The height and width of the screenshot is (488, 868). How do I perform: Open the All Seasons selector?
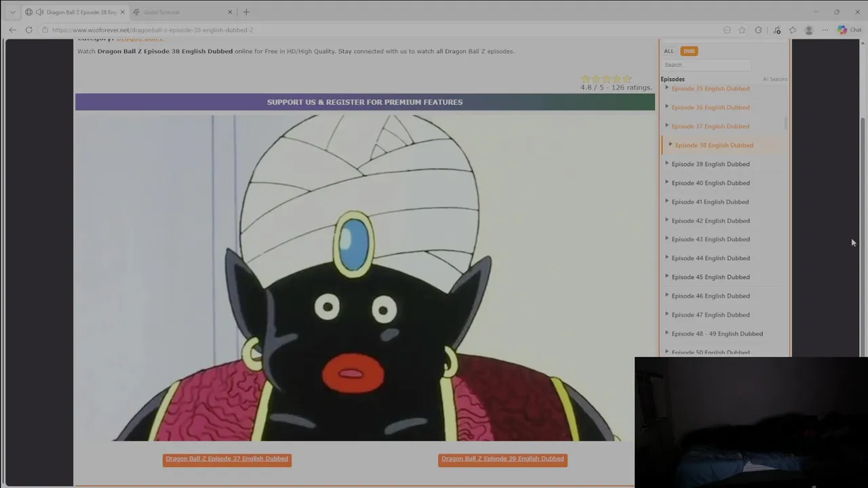[774, 79]
